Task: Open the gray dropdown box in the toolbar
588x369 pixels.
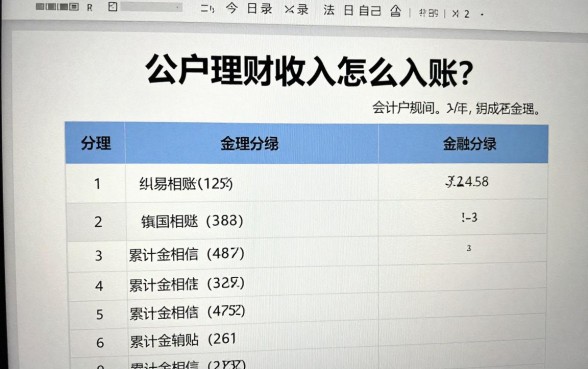Action: [152, 7]
